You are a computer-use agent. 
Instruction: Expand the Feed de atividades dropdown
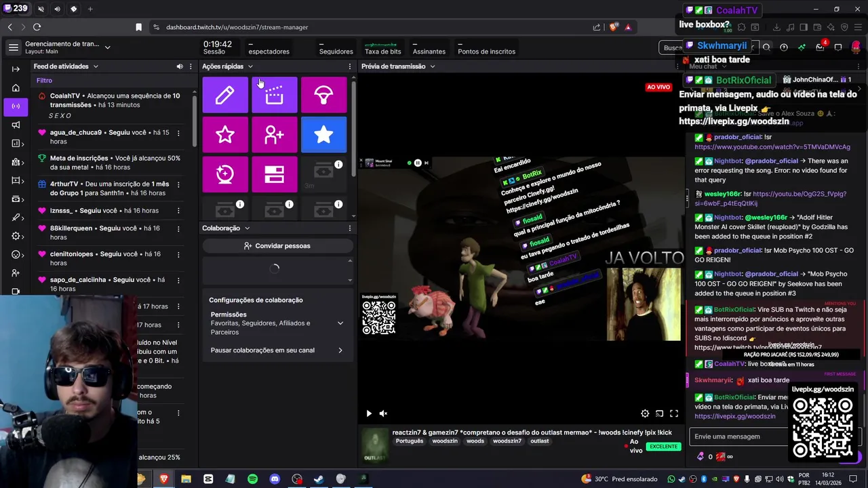96,66
